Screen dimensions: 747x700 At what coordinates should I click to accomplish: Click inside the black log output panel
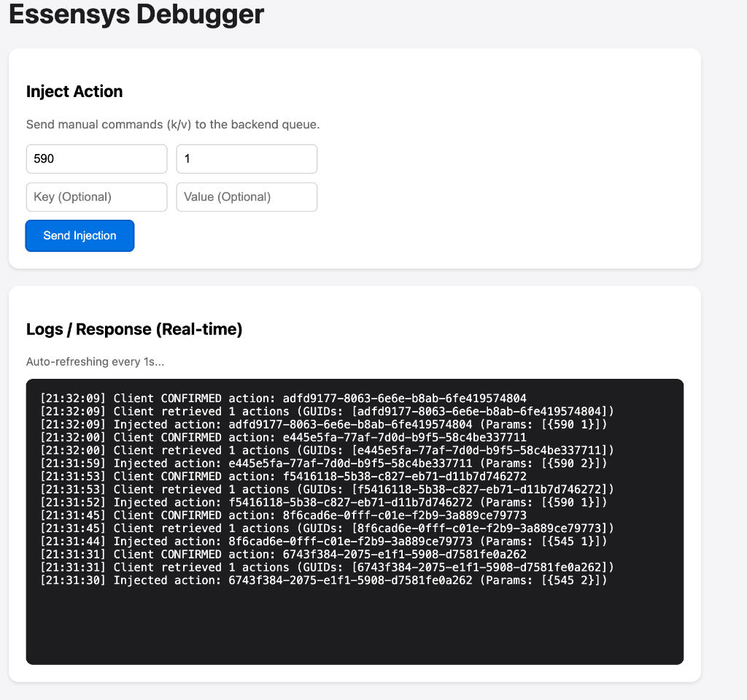point(354,628)
